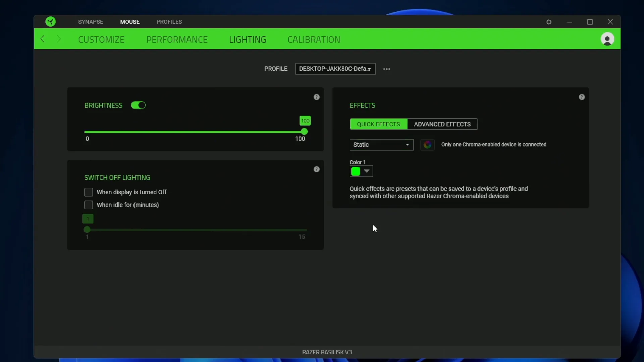
Task: Click the BRIGHTNESS heading
Action: click(x=103, y=105)
